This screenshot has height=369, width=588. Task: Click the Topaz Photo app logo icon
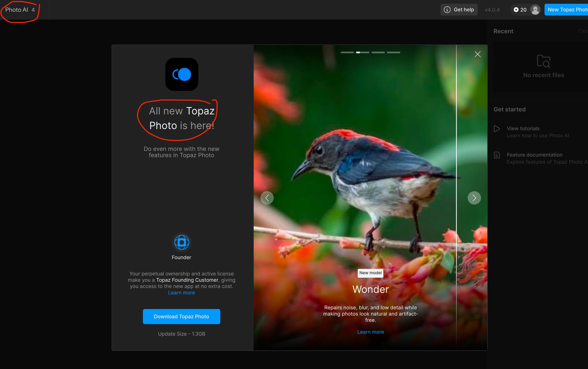tap(182, 74)
